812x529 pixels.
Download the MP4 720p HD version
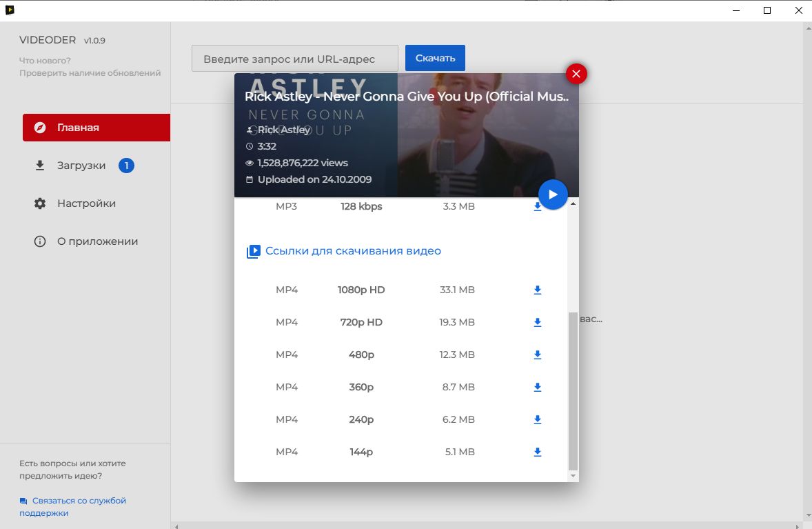538,323
